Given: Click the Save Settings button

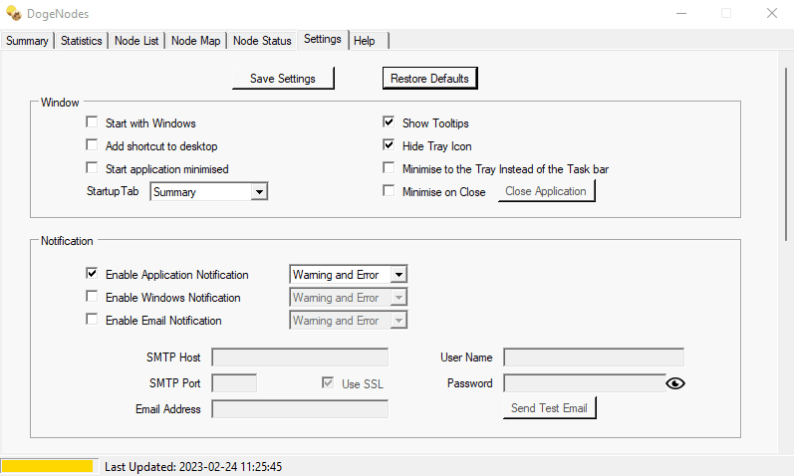Looking at the screenshot, I should pos(283,78).
